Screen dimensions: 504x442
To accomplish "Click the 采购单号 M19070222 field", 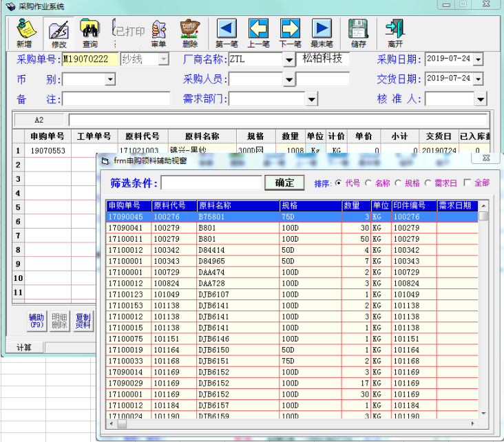I will click(90, 59).
